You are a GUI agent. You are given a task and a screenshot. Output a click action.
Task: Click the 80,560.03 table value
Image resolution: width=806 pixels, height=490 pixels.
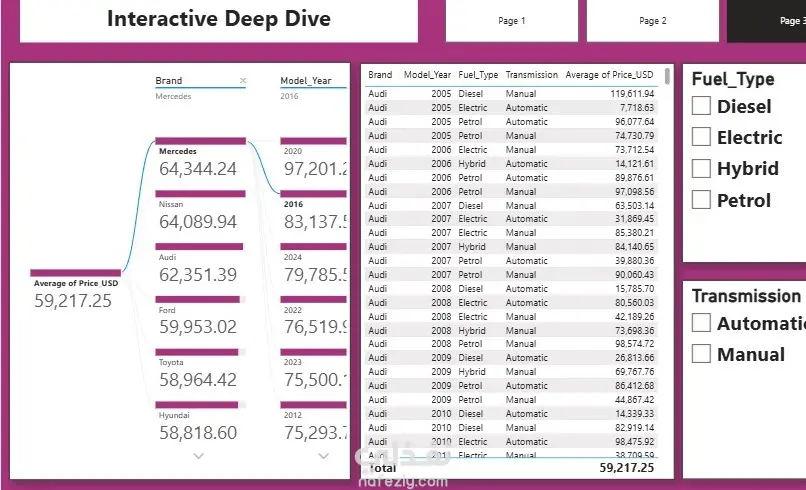(x=634, y=302)
